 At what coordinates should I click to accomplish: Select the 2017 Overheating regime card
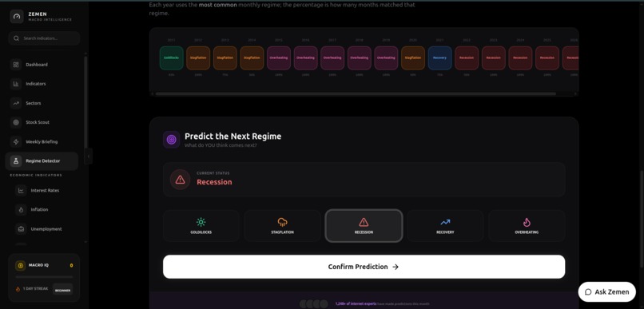(332, 57)
